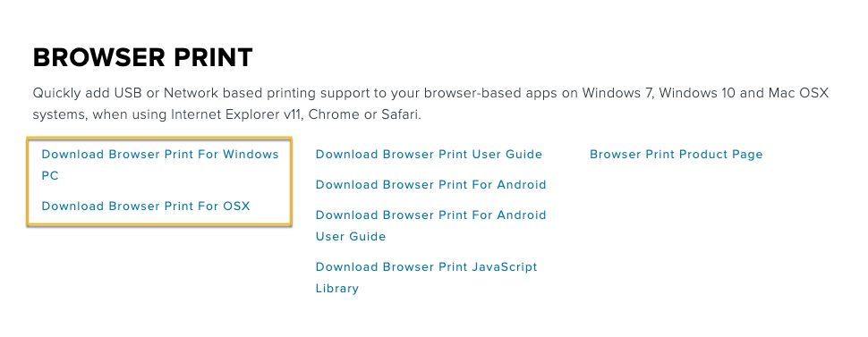Click inside the yellow highlighted download box
This screenshot has height=337, width=868.
pos(159,181)
